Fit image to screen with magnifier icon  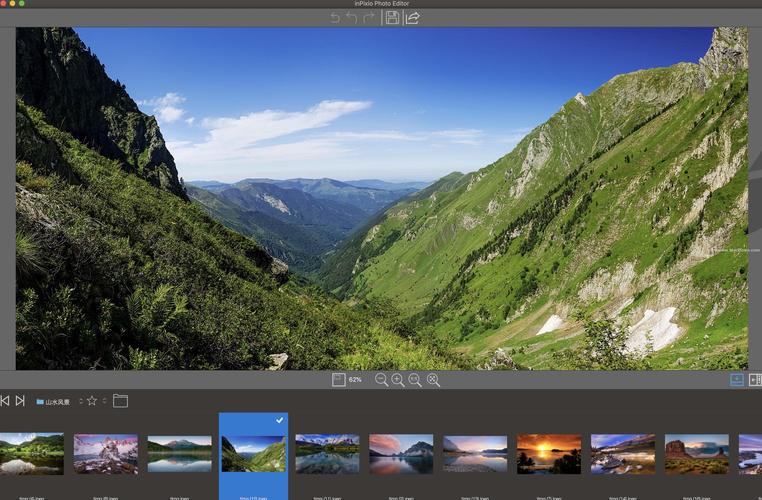pos(433,380)
